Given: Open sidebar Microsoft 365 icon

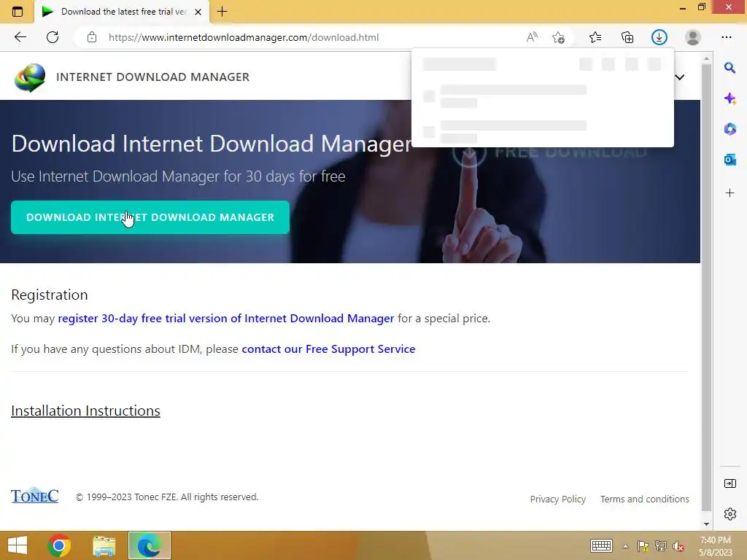Looking at the screenshot, I should 729,129.
